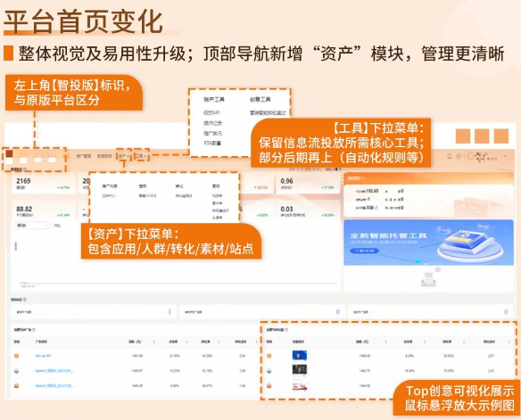Open the first-ranked ad name link
This screenshot has height=420, width=521.
tap(43, 356)
